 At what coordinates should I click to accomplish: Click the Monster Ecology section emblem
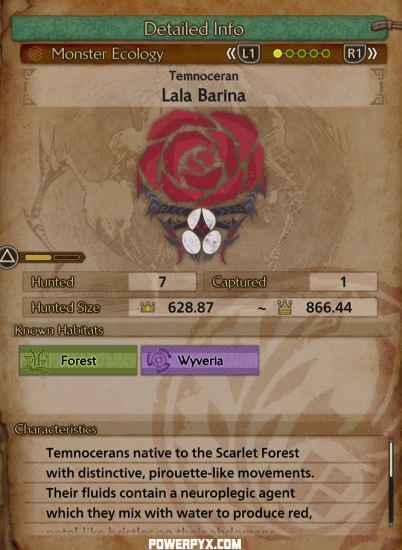35,54
